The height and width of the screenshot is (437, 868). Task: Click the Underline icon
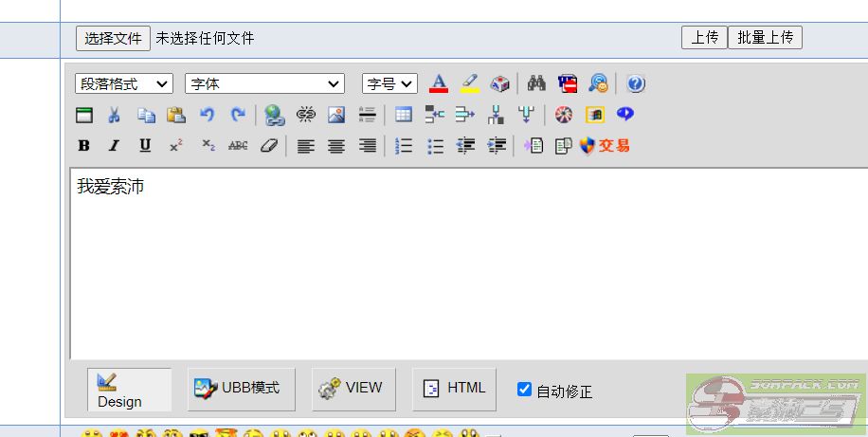click(x=145, y=146)
